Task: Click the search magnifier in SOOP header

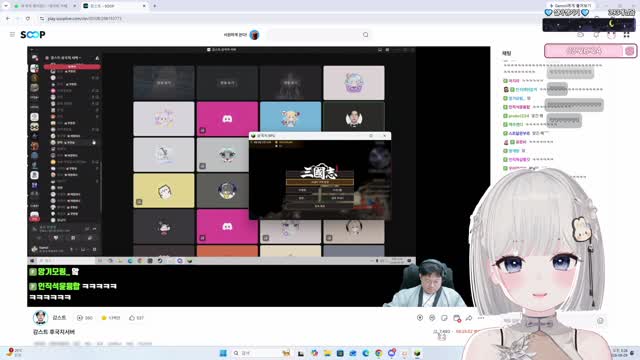Action: pos(365,35)
